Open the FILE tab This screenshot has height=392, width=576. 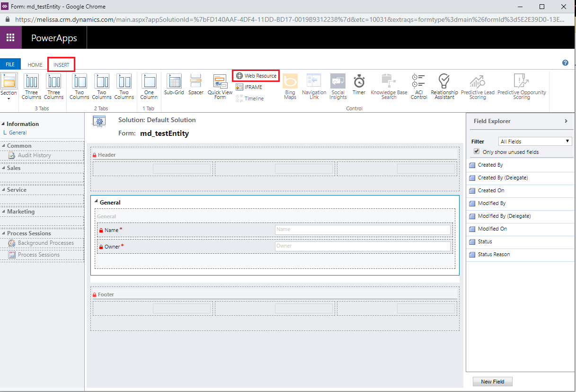point(10,64)
